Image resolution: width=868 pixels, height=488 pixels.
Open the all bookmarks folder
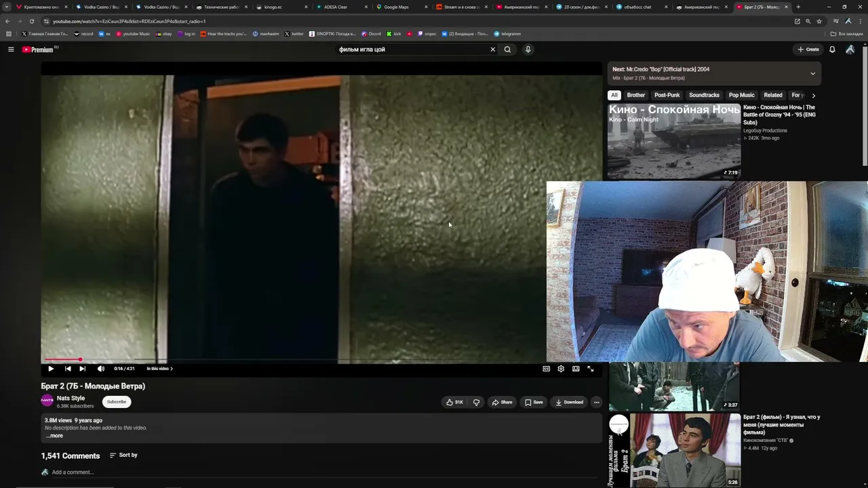tap(847, 34)
